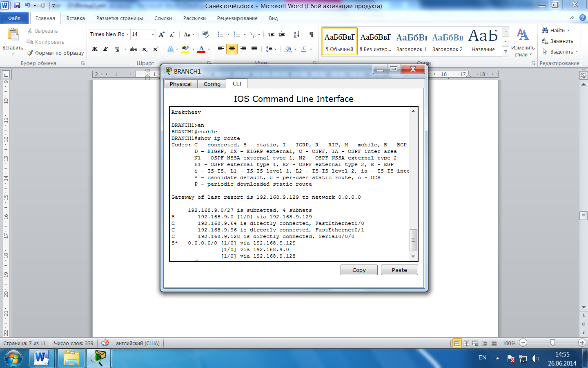588x368 pixels.
Task: Click the increase indent icon
Action: pyautogui.click(x=282, y=34)
